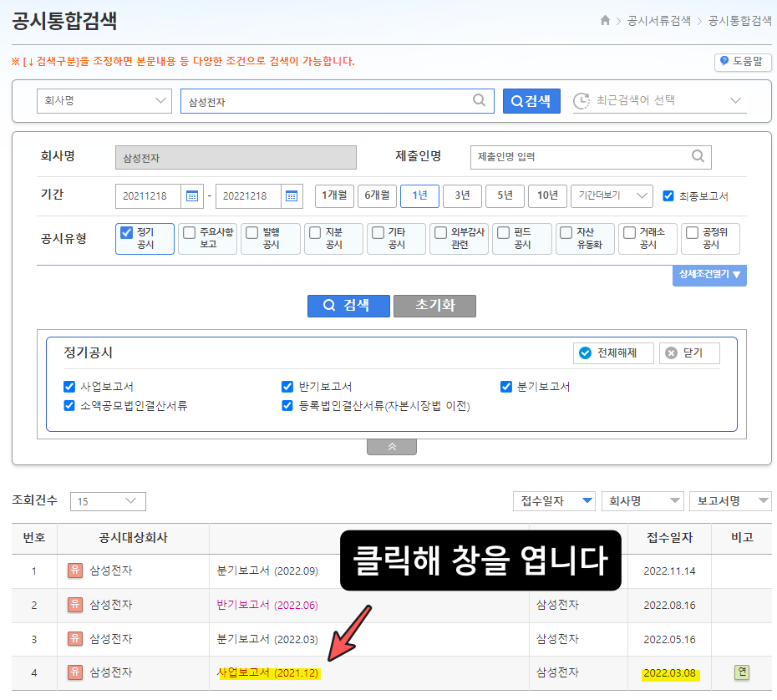Screen dimensions: 777x700
Task: Open 분기보고서 (2022.09) report
Action: coord(267,571)
